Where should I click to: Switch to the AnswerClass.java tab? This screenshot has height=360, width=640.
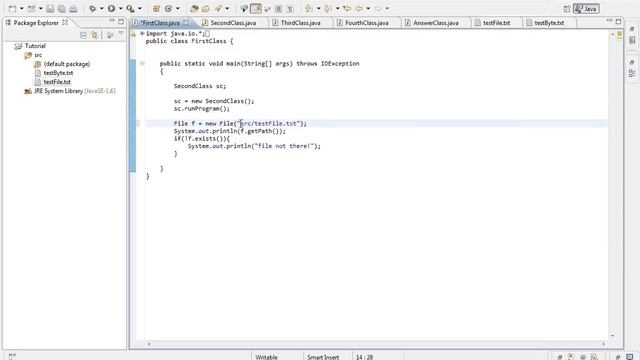click(435, 23)
